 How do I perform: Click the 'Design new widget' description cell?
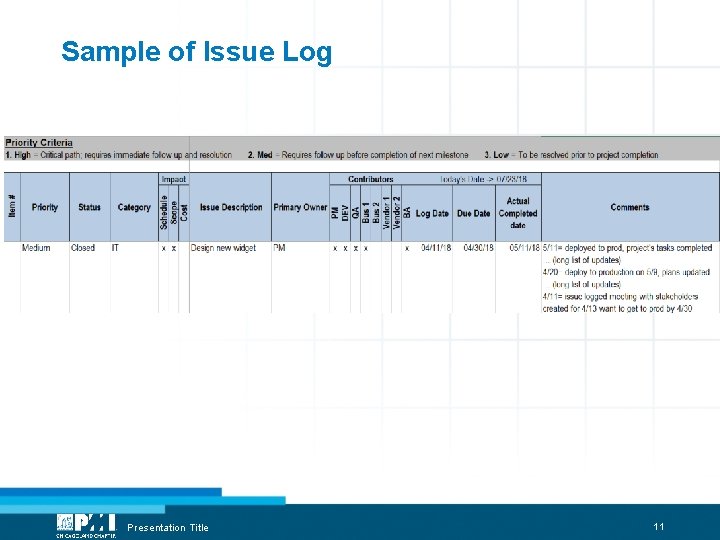[223, 248]
